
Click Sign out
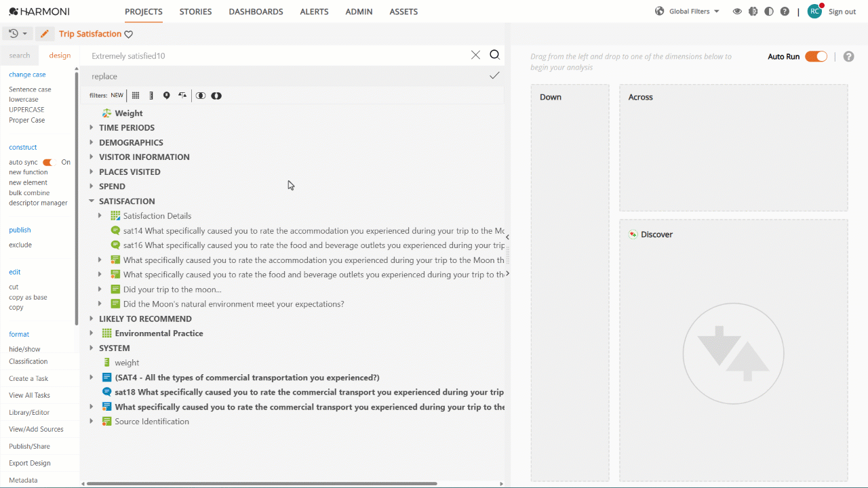click(x=842, y=12)
